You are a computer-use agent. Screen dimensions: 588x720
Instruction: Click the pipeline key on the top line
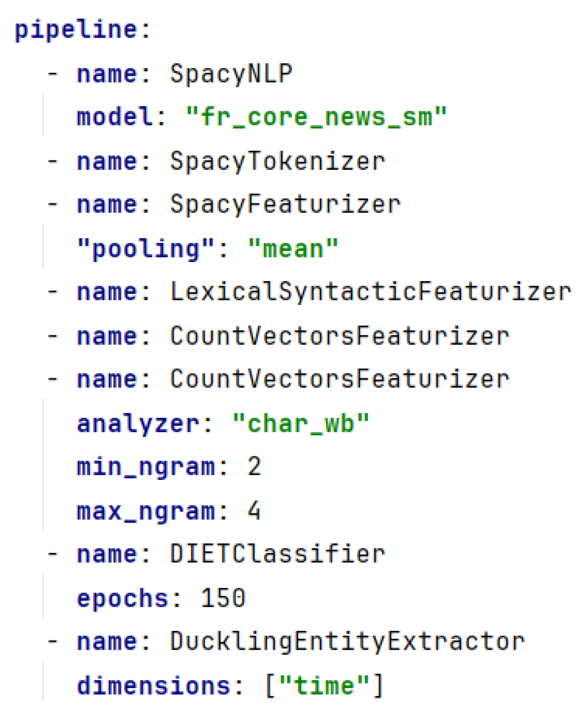pyautogui.click(x=76, y=30)
